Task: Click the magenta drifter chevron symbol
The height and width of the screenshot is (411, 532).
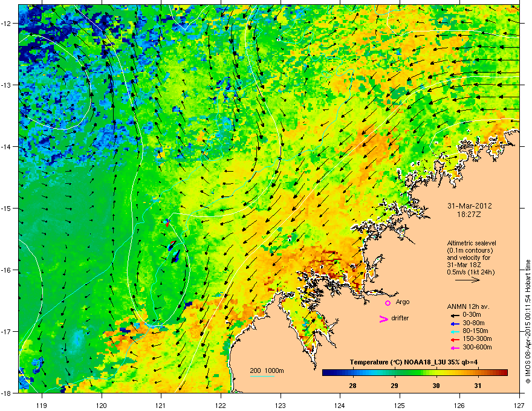Action: tap(383, 319)
